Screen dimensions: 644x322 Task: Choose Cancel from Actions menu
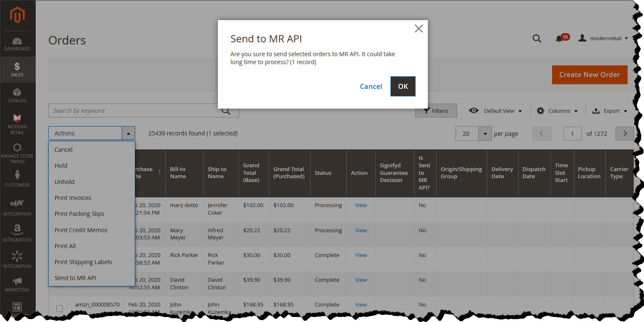tap(92, 150)
